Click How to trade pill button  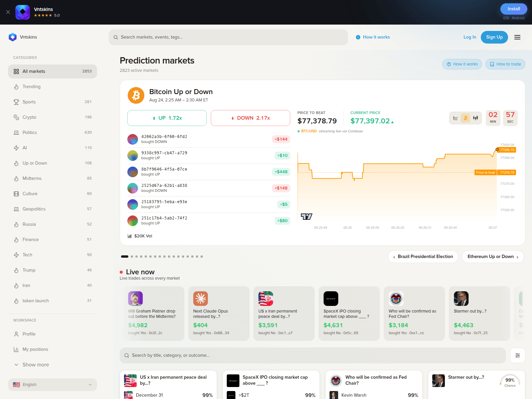505,64
